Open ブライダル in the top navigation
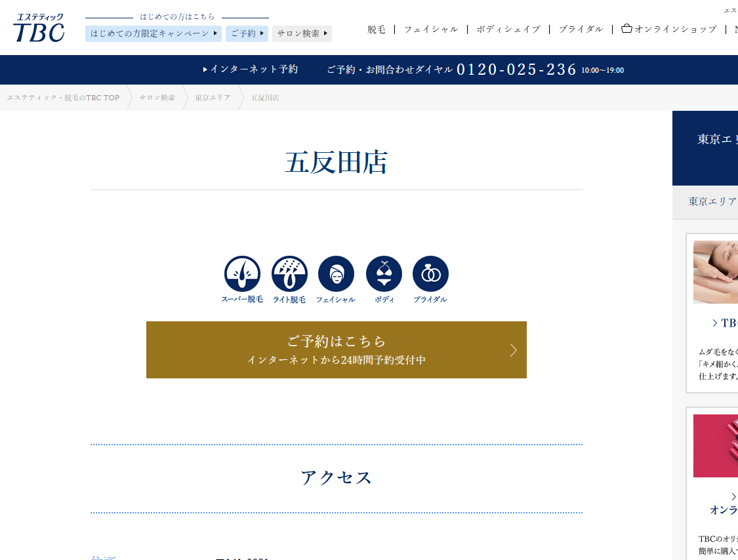 point(581,29)
